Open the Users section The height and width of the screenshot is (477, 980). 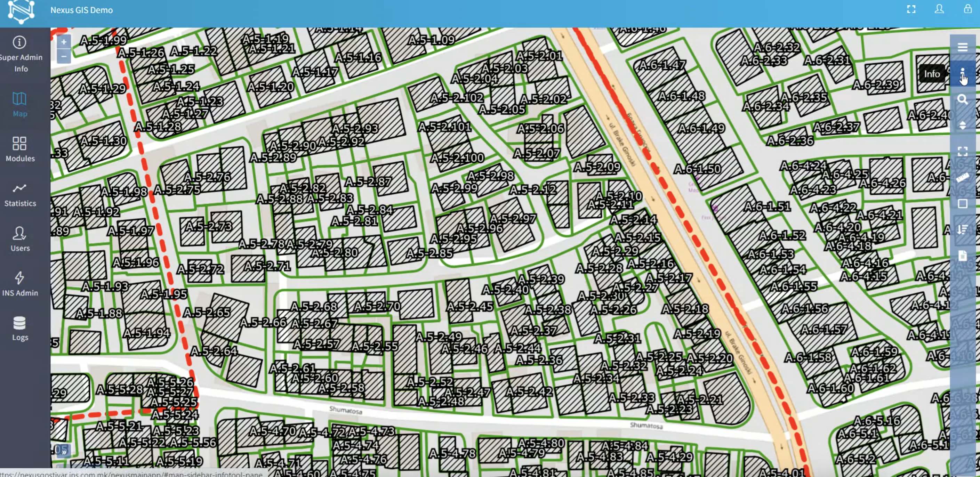[20, 239]
